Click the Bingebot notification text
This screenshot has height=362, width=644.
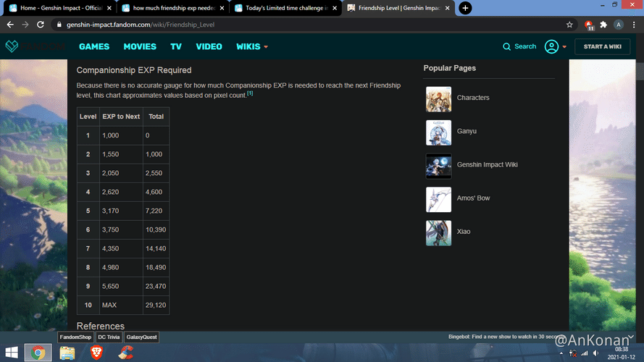coord(508,337)
